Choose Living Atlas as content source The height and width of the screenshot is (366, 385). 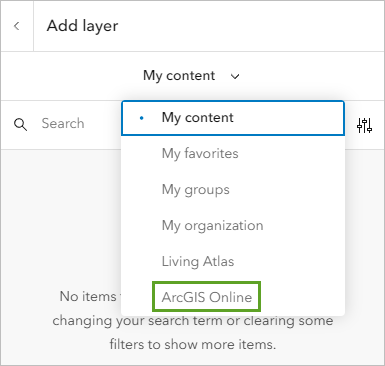pos(233,261)
